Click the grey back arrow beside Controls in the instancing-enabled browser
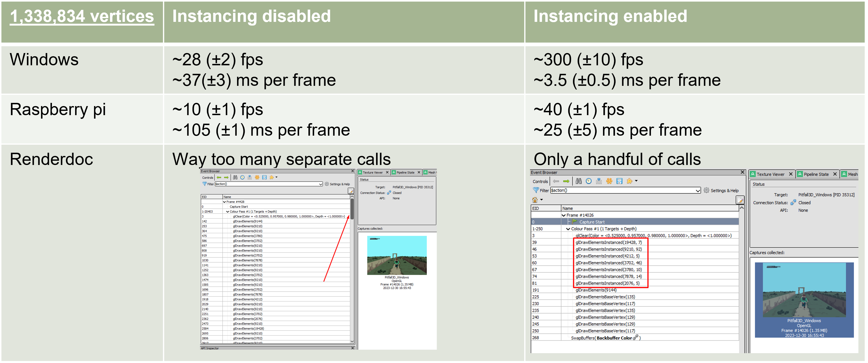This screenshot has width=868, height=363. (556, 181)
